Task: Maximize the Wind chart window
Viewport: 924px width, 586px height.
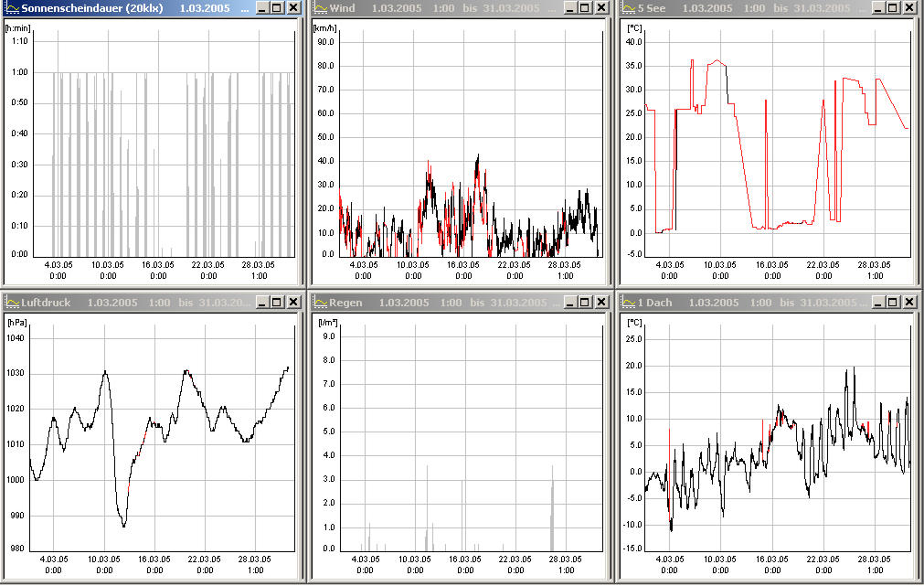Action: tap(585, 8)
